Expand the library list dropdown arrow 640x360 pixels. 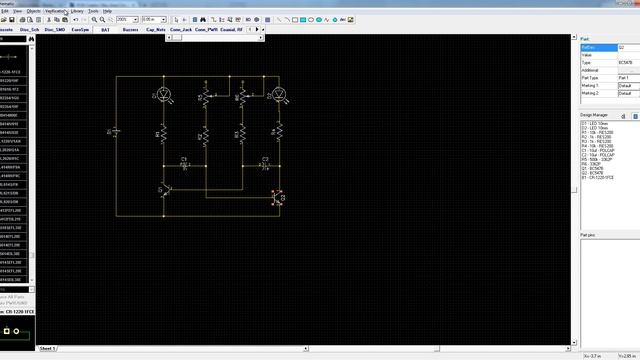click(x=31, y=289)
